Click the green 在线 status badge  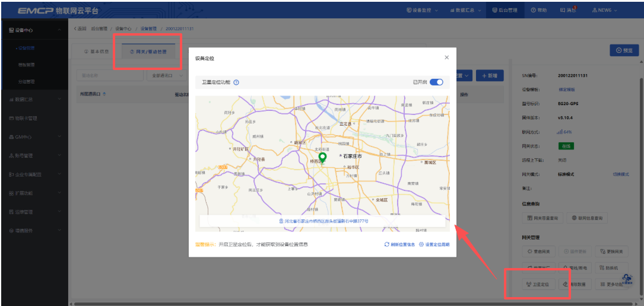[565, 146]
